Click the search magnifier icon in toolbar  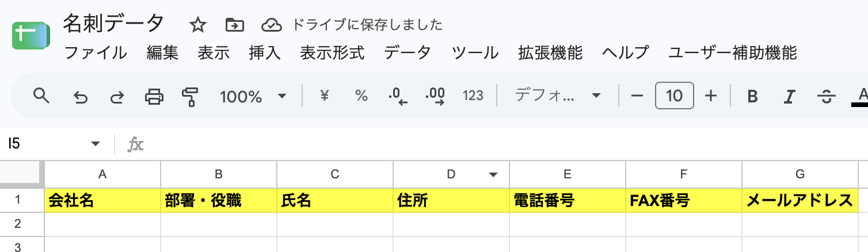click(41, 96)
